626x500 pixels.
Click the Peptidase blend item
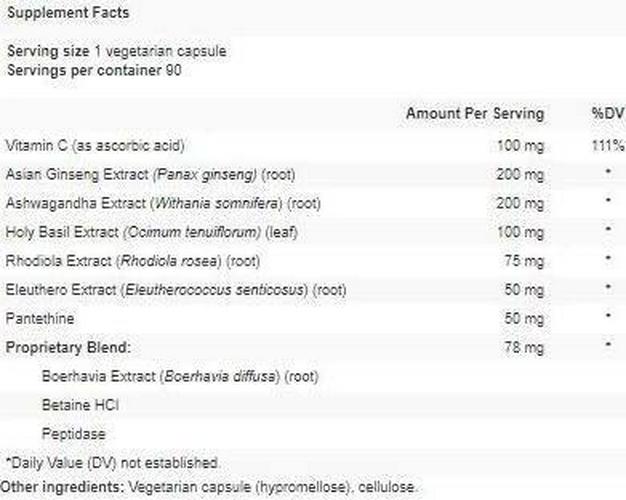point(73,434)
